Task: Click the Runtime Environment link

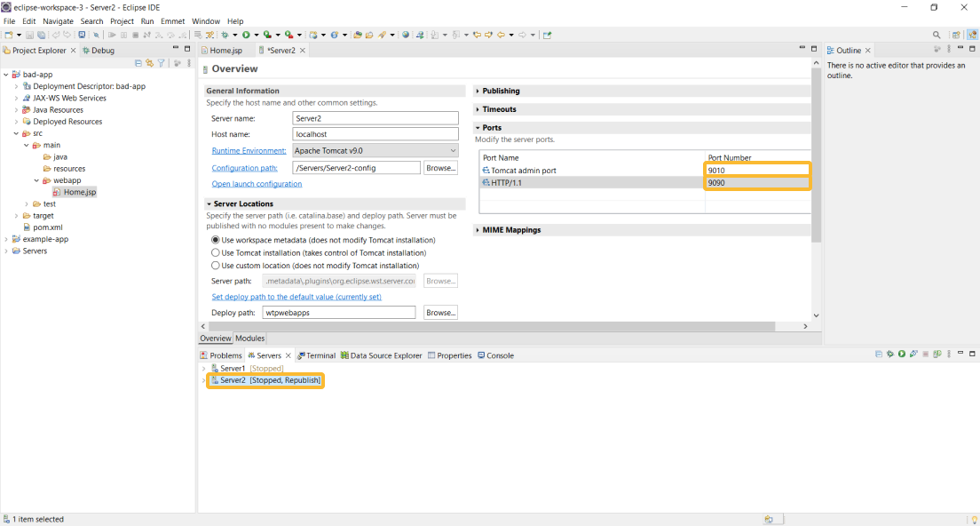Action: [249, 151]
